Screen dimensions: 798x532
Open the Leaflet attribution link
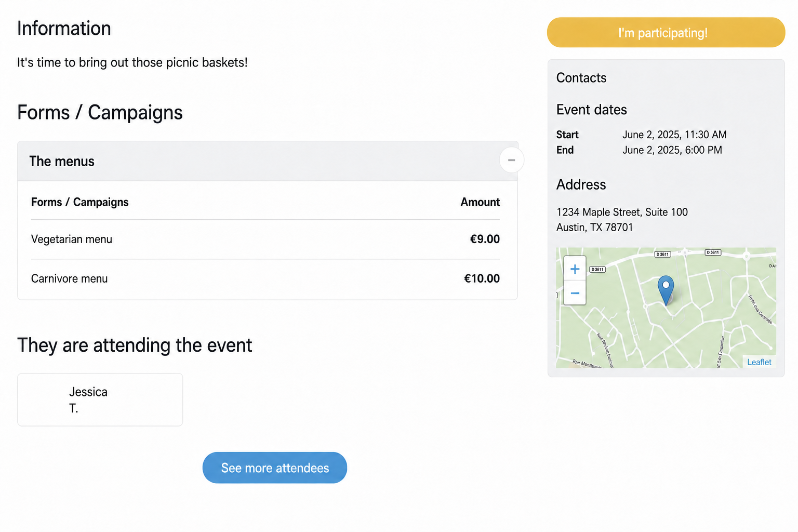point(759,362)
